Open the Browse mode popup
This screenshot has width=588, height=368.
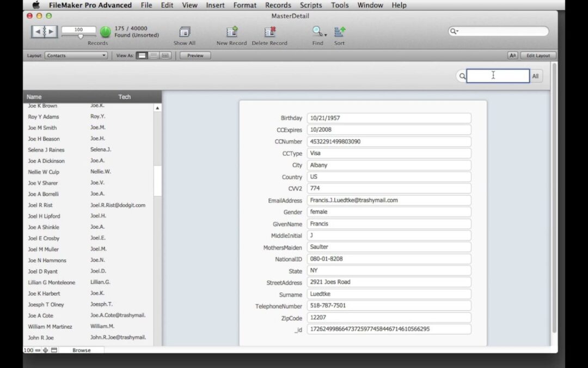pos(81,351)
